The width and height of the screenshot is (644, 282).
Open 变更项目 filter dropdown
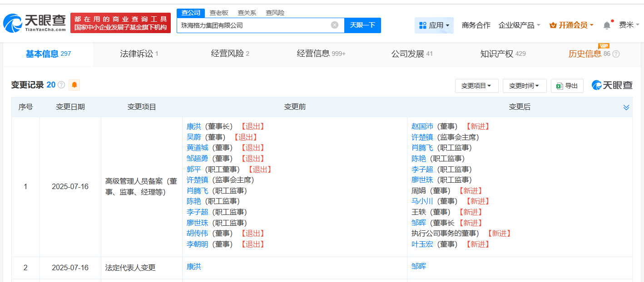(x=476, y=86)
